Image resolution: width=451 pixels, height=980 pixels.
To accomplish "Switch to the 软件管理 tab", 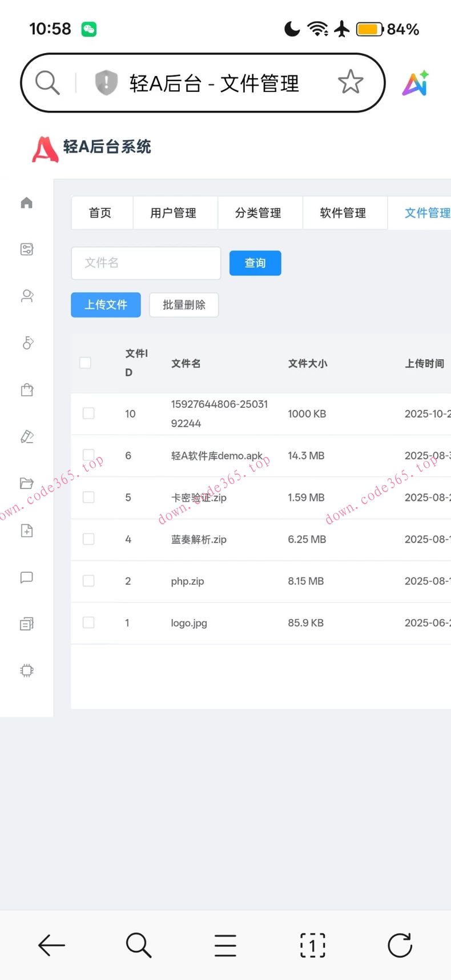I will pyautogui.click(x=345, y=213).
